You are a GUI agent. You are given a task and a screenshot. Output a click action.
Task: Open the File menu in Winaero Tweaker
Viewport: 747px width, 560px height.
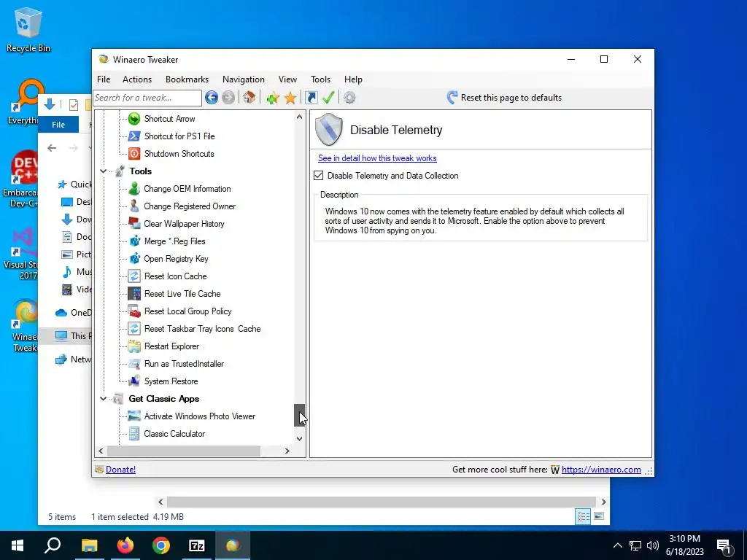[x=104, y=79]
